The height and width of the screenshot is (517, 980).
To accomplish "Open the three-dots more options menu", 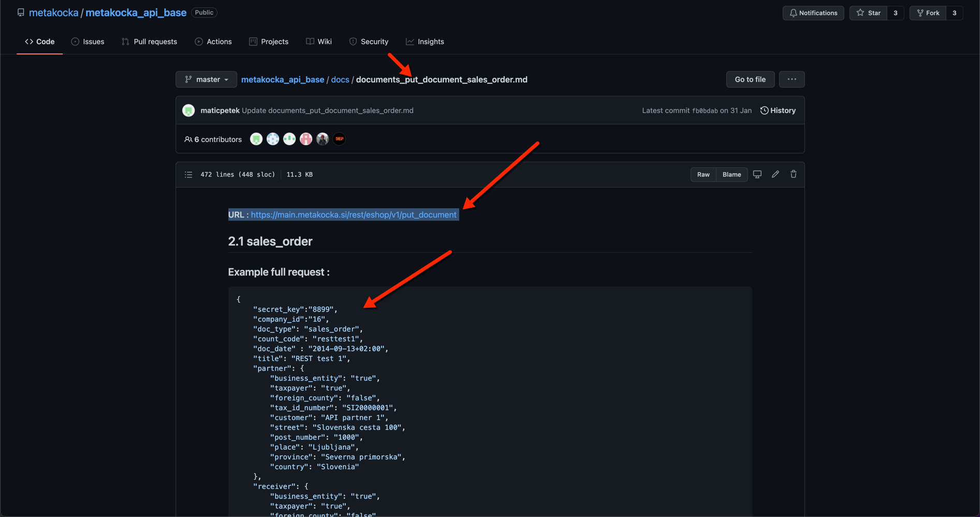I will [x=792, y=79].
